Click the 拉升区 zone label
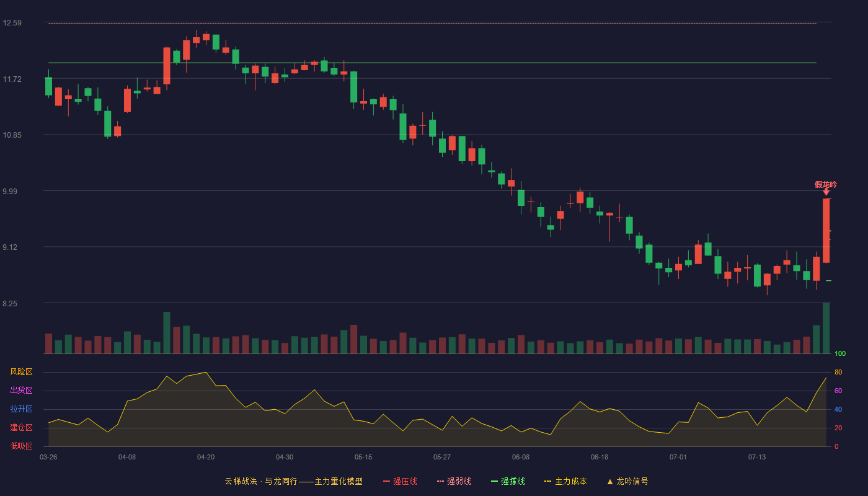The width and height of the screenshot is (868, 496). click(x=22, y=409)
